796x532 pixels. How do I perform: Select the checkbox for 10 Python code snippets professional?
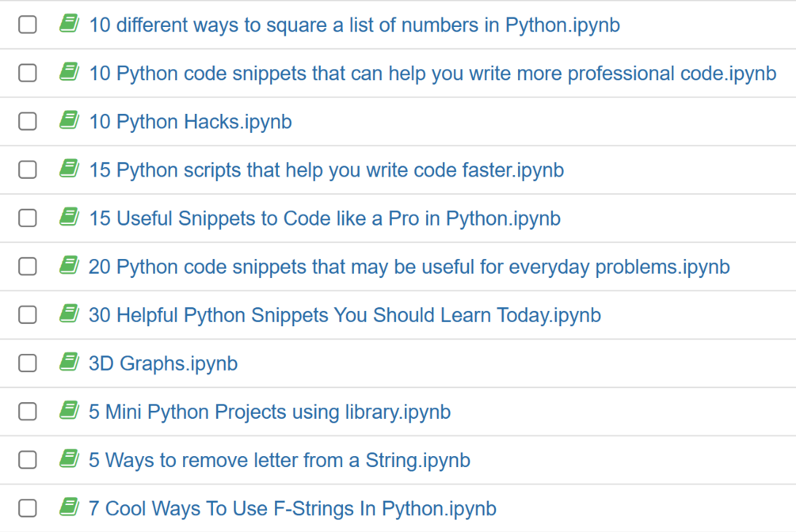tap(28, 74)
